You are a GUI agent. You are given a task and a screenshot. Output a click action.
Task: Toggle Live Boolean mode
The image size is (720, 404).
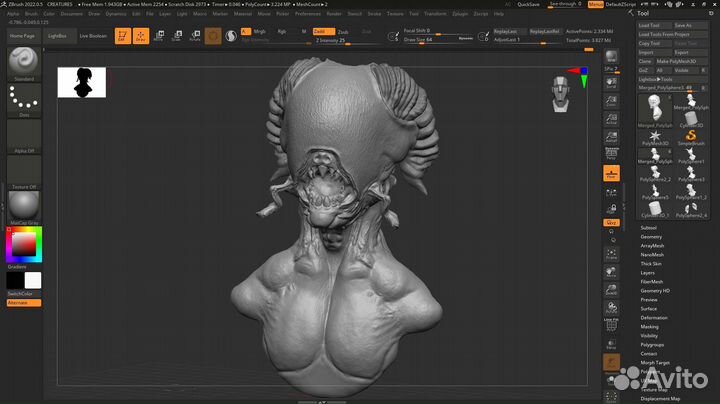pos(93,36)
